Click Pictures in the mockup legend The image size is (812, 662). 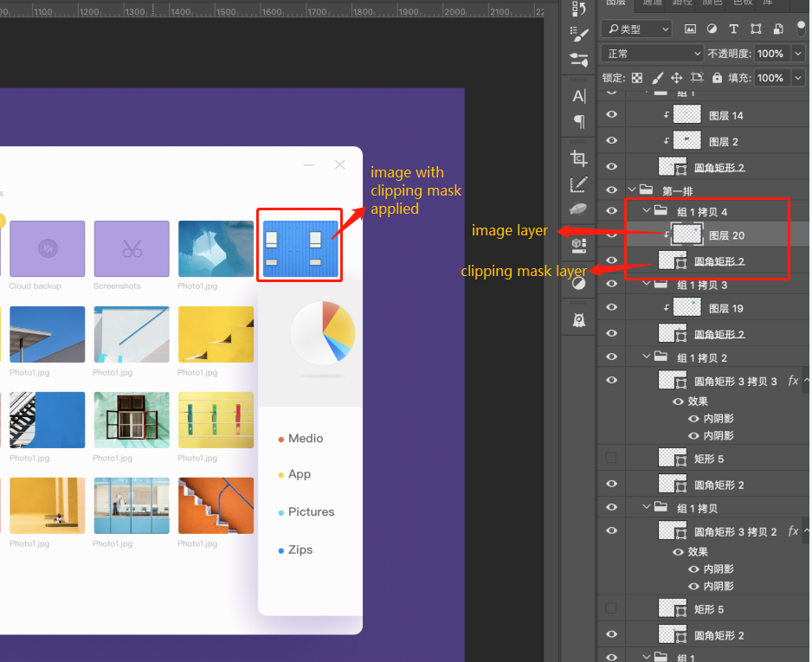click(312, 511)
